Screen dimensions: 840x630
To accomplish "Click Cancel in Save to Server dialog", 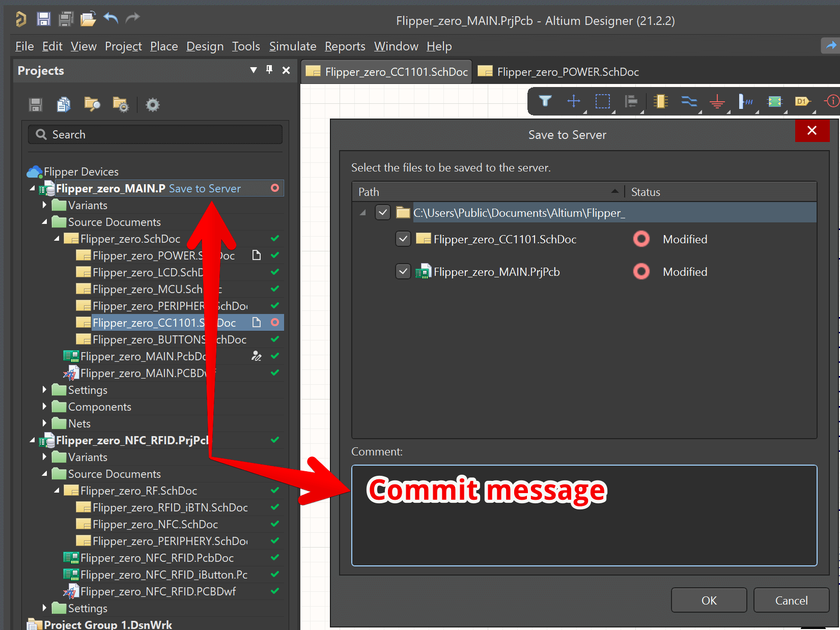I will click(x=791, y=600).
